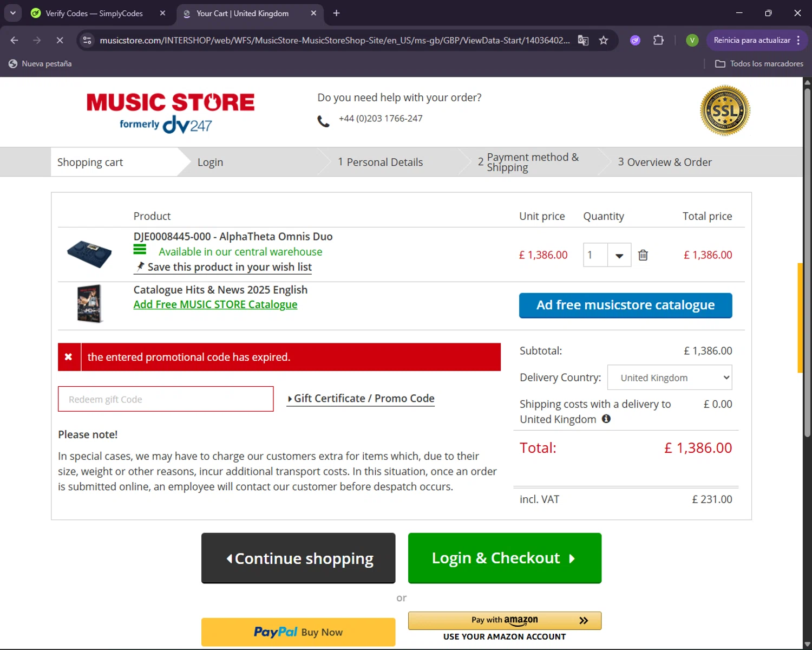The height and width of the screenshot is (650, 812).
Task: Focus the Redeem gift Code field
Action: point(166,399)
